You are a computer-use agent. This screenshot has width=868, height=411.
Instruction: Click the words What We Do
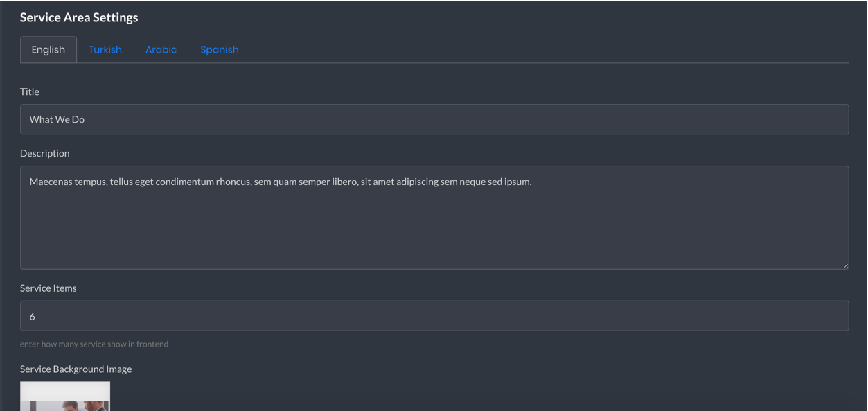57,119
